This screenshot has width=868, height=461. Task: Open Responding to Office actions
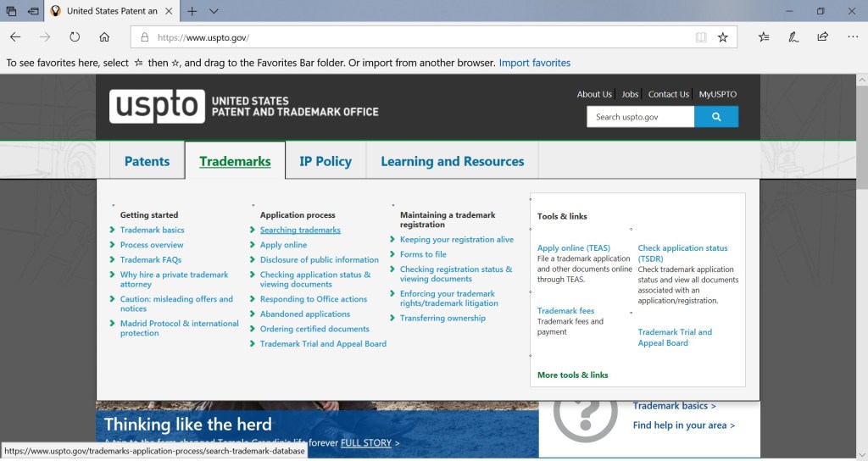(x=314, y=299)
